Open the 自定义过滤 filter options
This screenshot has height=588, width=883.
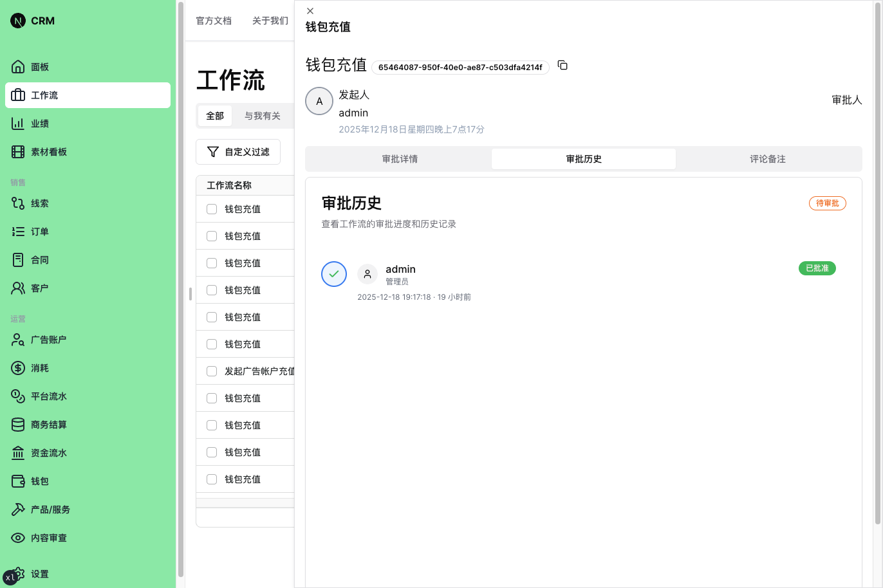click(x=237, y=152)
